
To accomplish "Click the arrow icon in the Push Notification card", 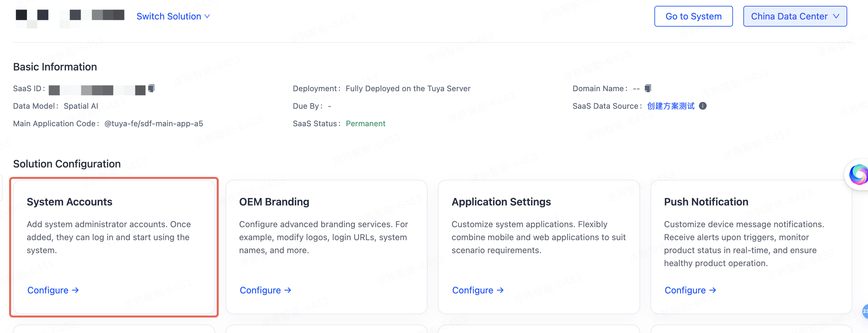I will click(x=713, y=290).
